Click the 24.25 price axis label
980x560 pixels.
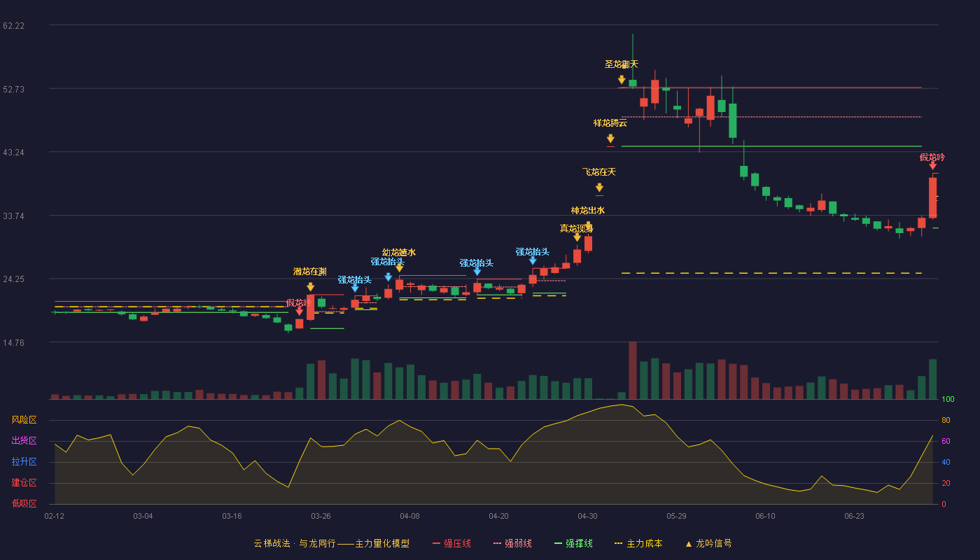click(14, 279)
